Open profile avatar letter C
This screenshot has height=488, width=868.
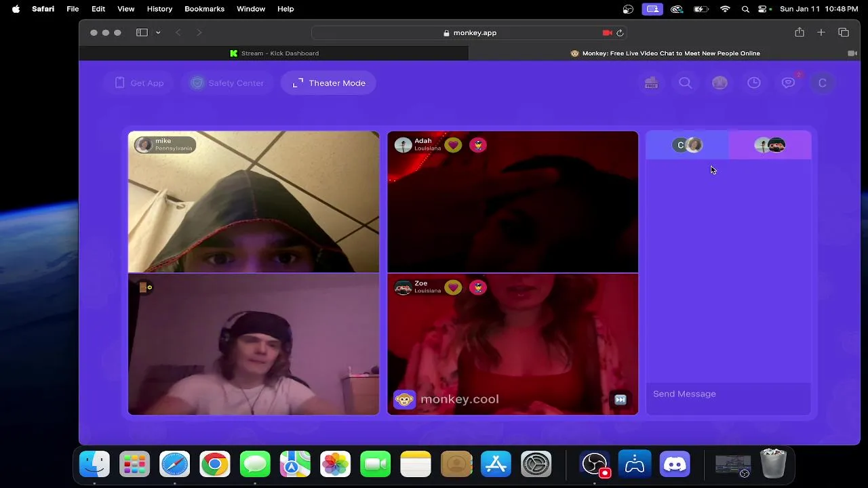[x=823, y=83]
